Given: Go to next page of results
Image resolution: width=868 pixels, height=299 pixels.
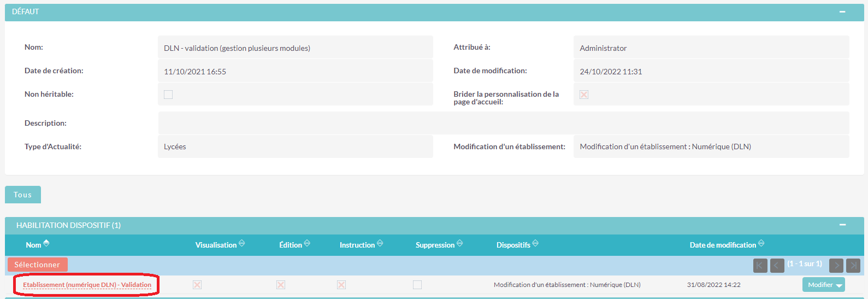Looking at the screenshot, I should (x=836, y=266).
